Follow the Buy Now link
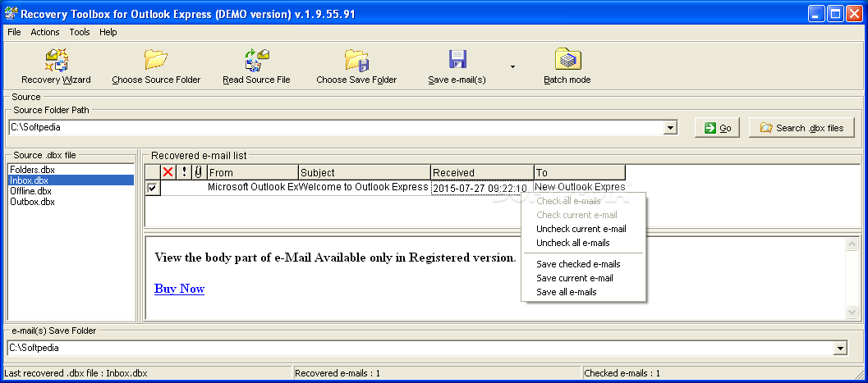 tap(179, 289)
